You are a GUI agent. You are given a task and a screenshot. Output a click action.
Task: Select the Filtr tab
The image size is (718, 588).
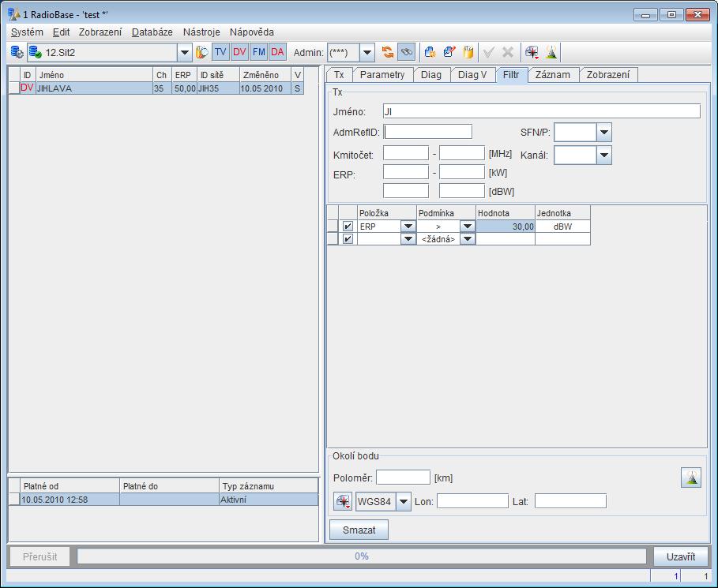pos(511,74)
